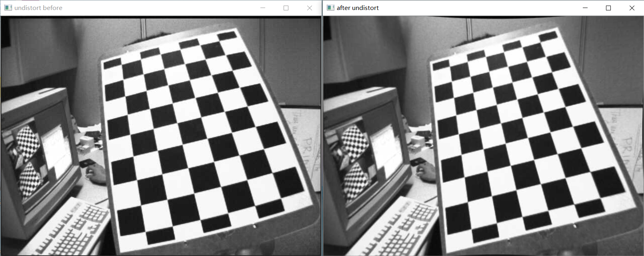Click the 'undistort before' title text
The height and width of the screenshot is (256, 644).
click(38, 8)
